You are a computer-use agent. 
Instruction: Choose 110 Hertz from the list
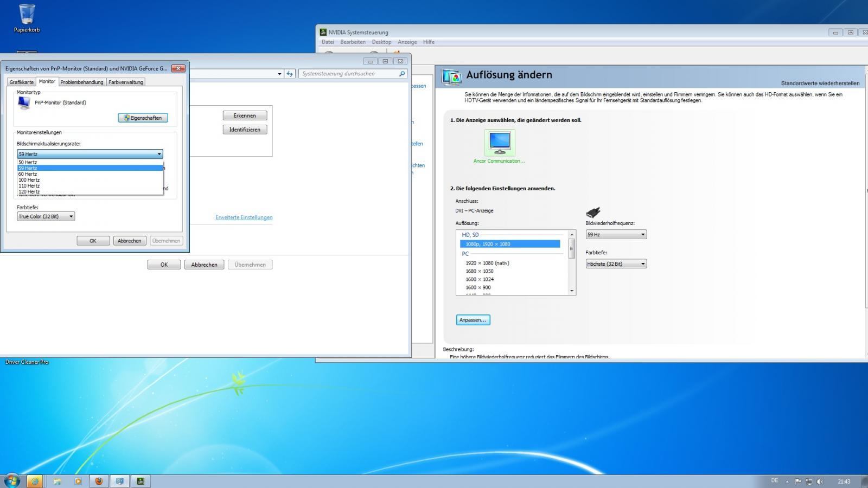tap(90, 186)
